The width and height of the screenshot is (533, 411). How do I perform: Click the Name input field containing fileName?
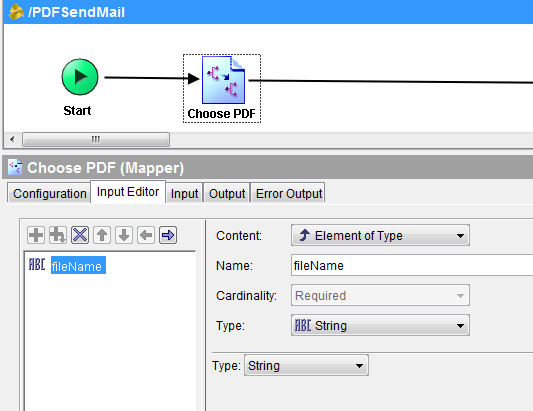[x=412, y=265]
